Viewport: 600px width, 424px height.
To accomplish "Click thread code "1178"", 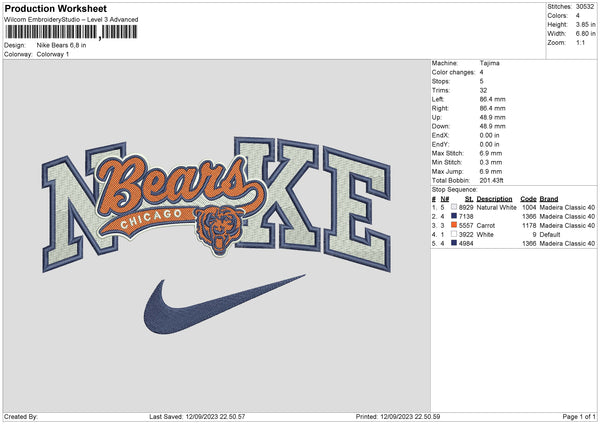I will [x=529, y=225].
